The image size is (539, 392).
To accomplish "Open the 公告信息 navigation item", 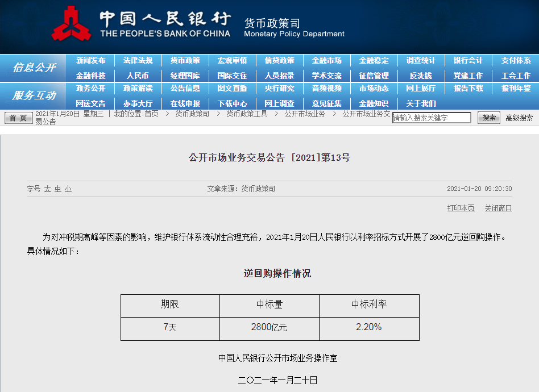I will pos(185,89).
